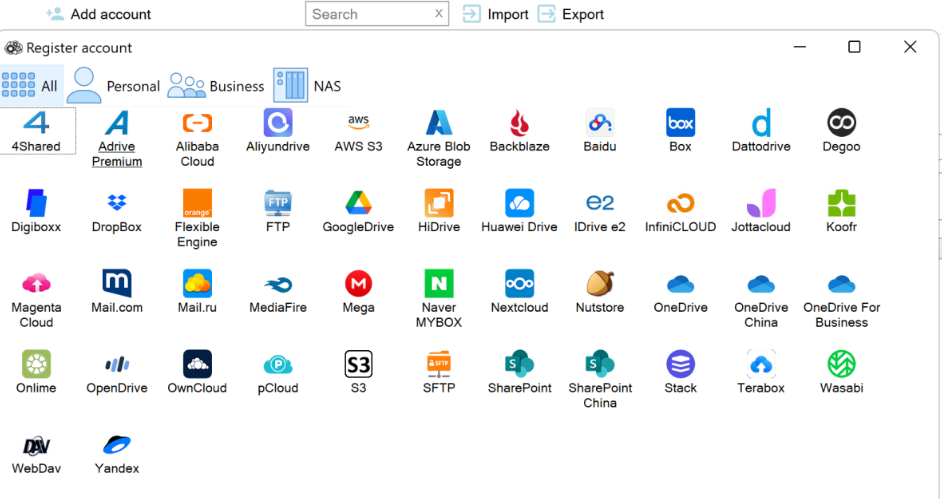942x499 pixels.
Task: Choose HiDrive provider
Action: click(x=439, y=211)
